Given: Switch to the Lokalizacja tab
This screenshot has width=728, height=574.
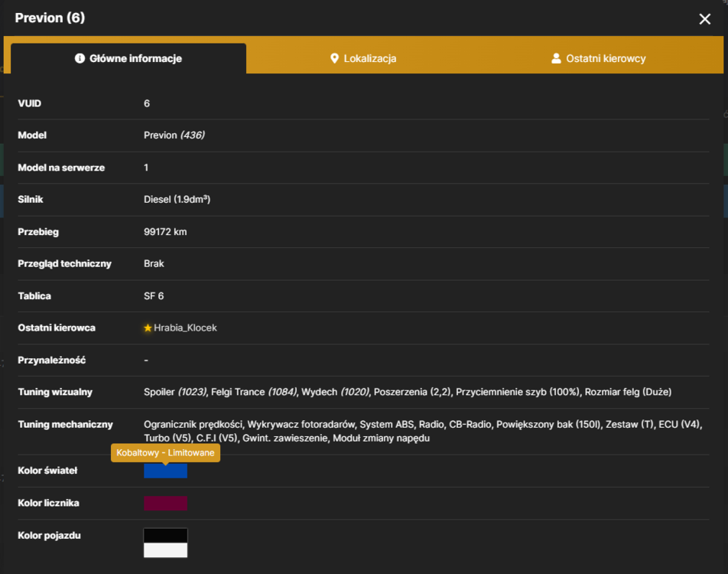Looking at the screenshot, I should [363, 58].
